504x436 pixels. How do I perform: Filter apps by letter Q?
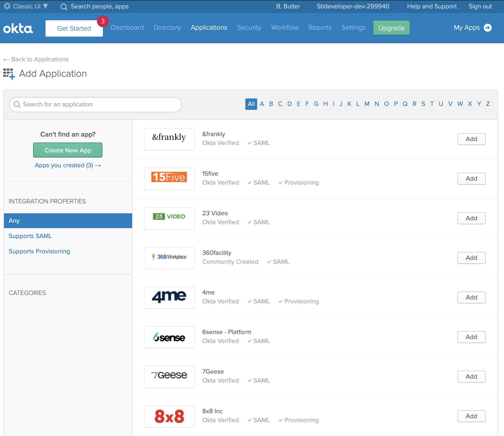[405, 104]
